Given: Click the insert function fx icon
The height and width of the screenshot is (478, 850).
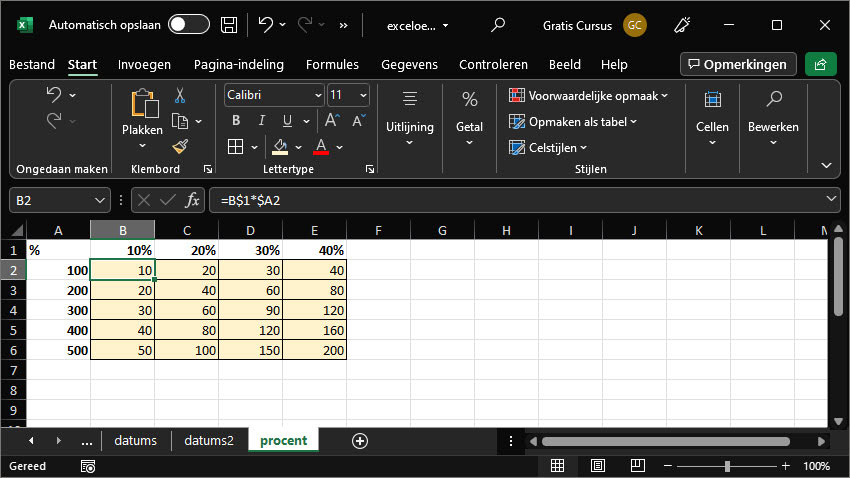Looking at the screenshot, I should 193,200.
